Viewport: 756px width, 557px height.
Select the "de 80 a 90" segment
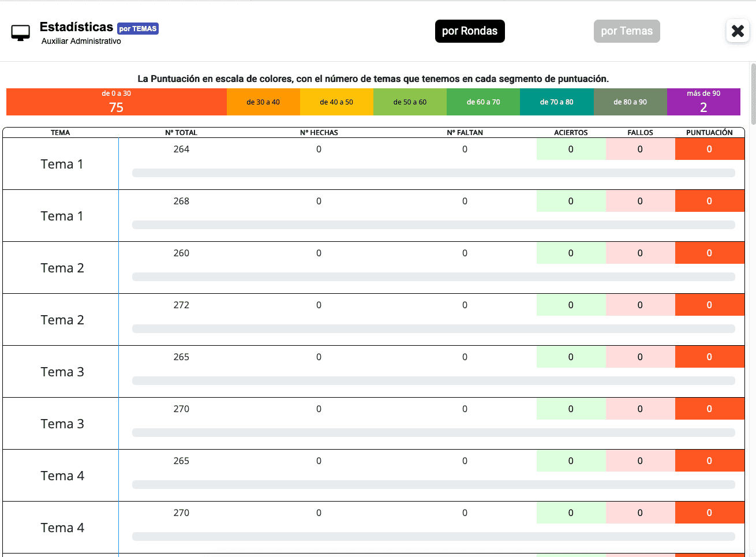630,102
